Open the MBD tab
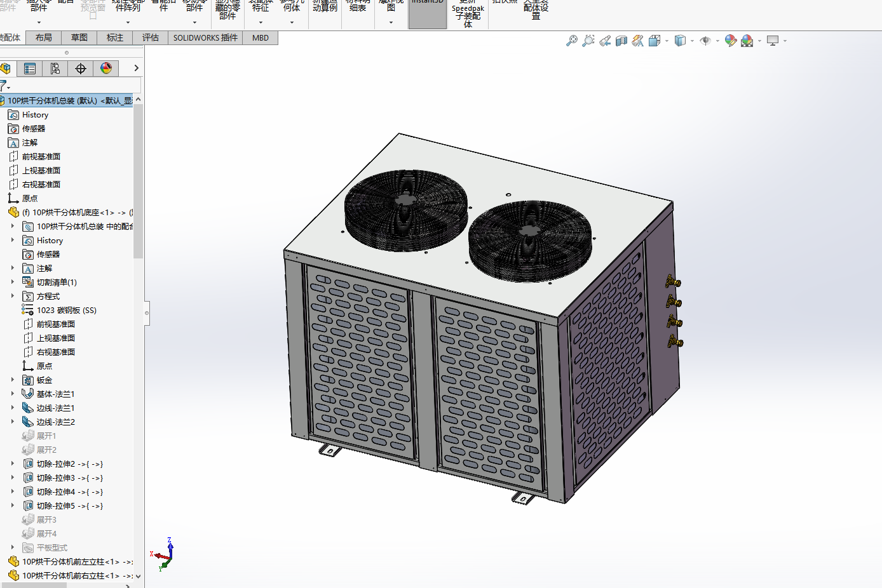Screen dimensions: 882x588 [x=261, y=37]
